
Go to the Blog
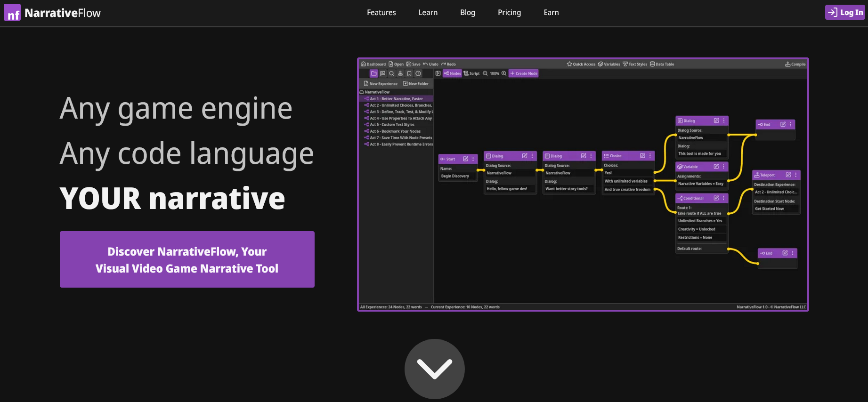pos(468,13)
